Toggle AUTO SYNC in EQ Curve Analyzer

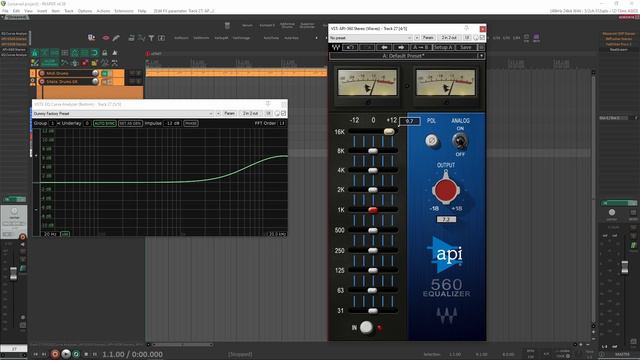(x=104, y=123)
